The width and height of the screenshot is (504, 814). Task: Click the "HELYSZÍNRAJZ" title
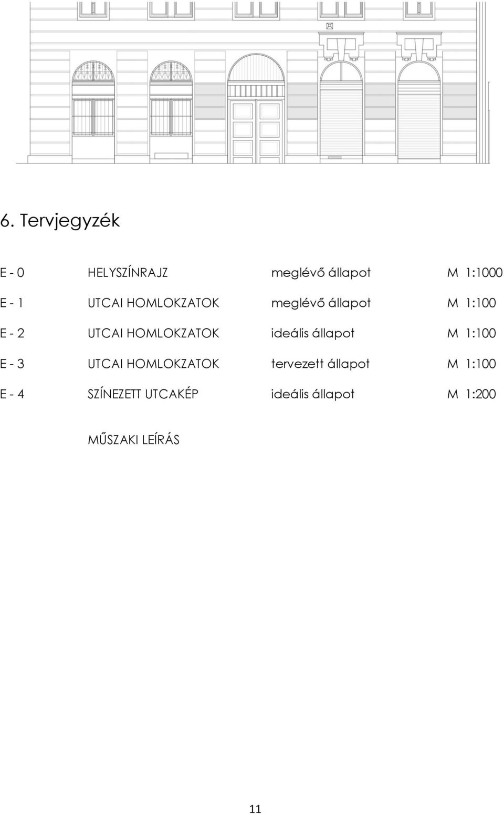tap(128, 273)
